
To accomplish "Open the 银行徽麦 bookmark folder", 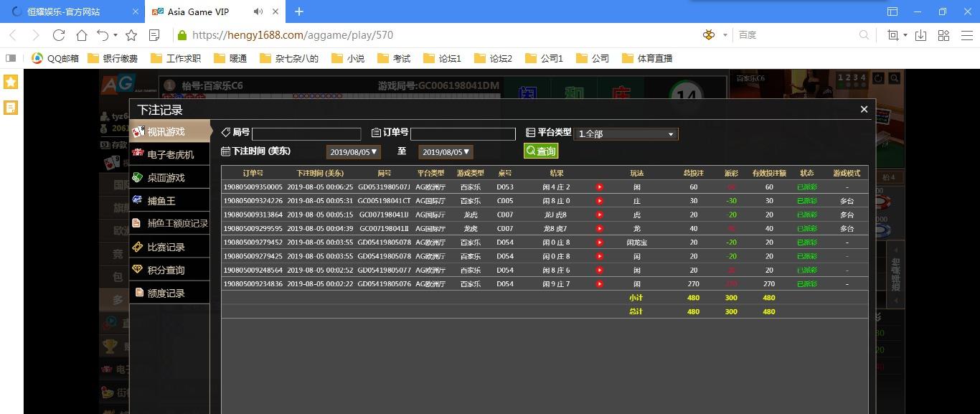I will pyautogui.click(x=112, y=58).
